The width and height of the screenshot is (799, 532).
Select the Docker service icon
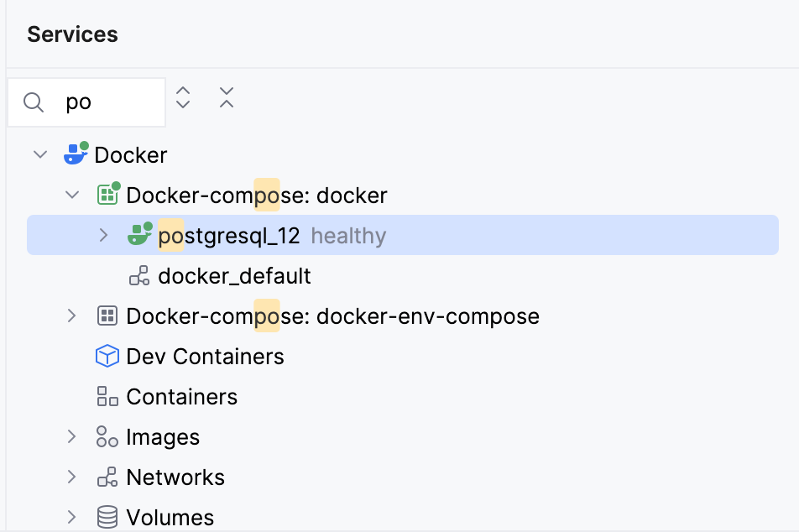click(76, 154)
